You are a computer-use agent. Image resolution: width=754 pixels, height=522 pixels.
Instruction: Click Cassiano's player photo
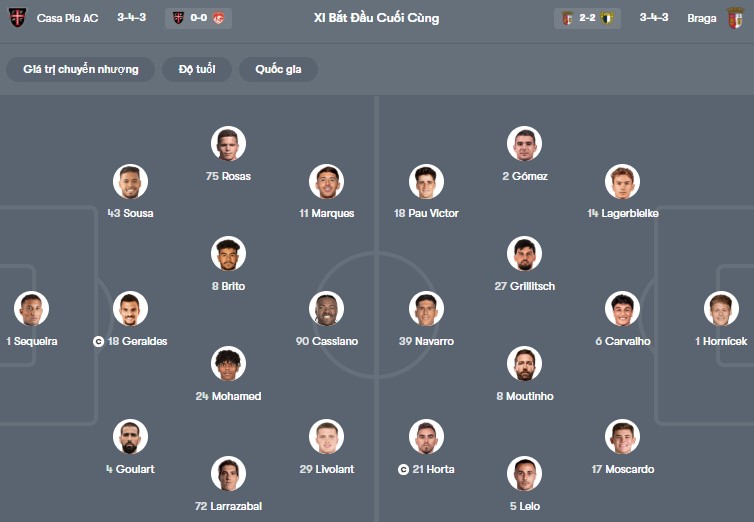tap(327, 309)
